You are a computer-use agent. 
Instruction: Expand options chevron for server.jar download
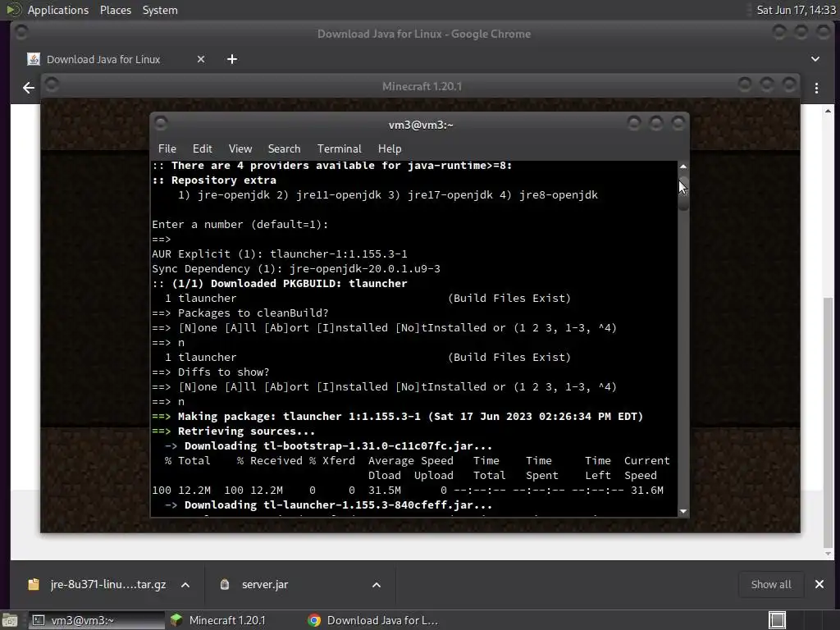(x=377, y=585)
